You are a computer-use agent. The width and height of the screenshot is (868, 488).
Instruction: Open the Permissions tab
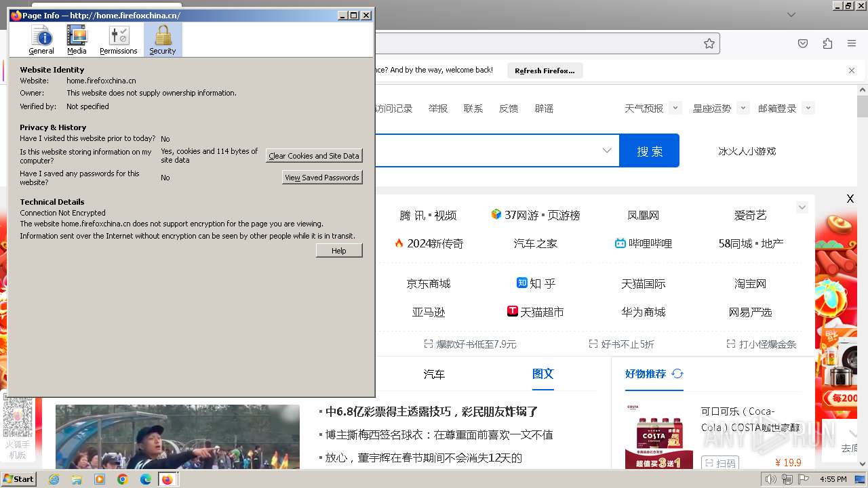(119, 39)
